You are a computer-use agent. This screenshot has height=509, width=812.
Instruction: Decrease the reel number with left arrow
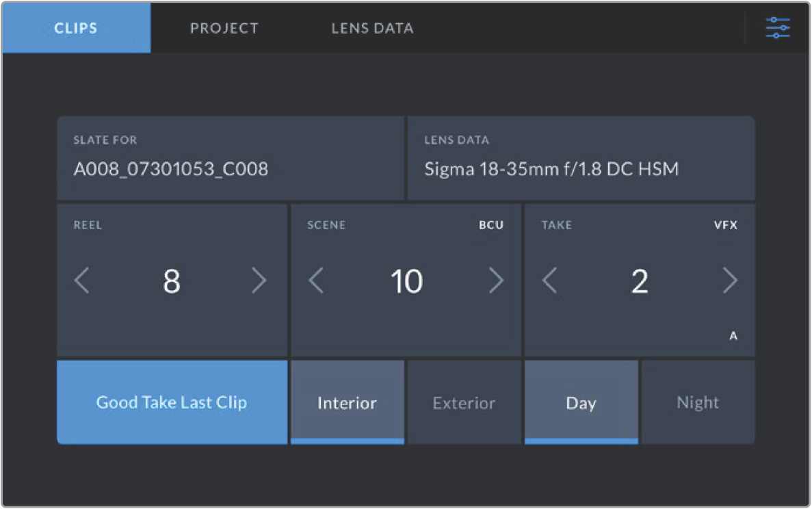pos(82,280)
